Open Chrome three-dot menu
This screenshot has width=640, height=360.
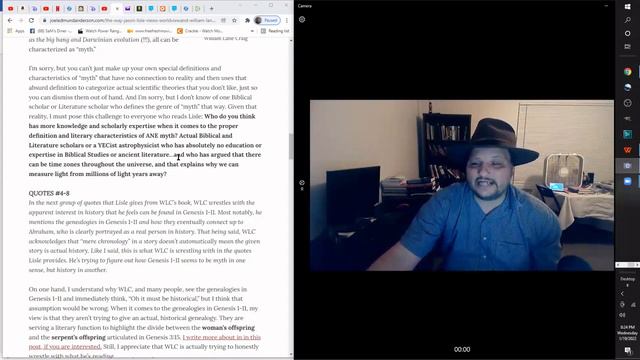pyautogui.click(x=287, y=20)
